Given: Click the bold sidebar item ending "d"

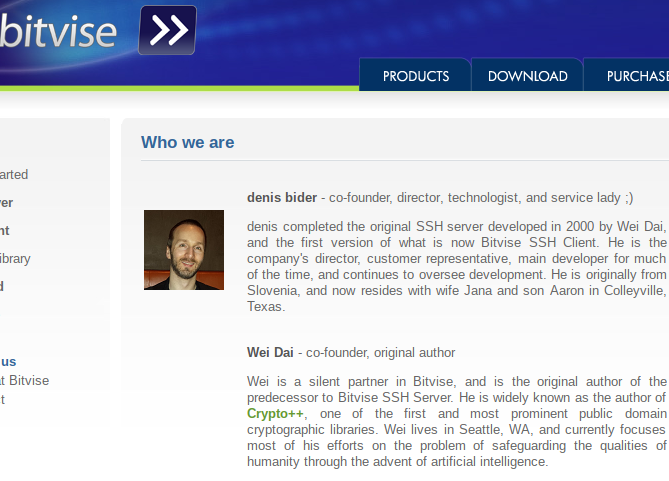Looking at the screenshot, I should 2,286.
